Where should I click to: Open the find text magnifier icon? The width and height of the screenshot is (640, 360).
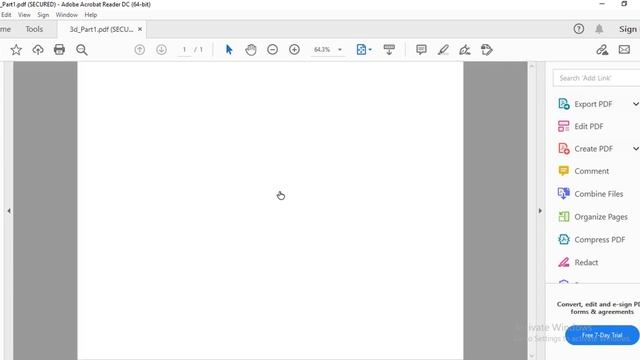pyautogui.click(x=82, y=50)
